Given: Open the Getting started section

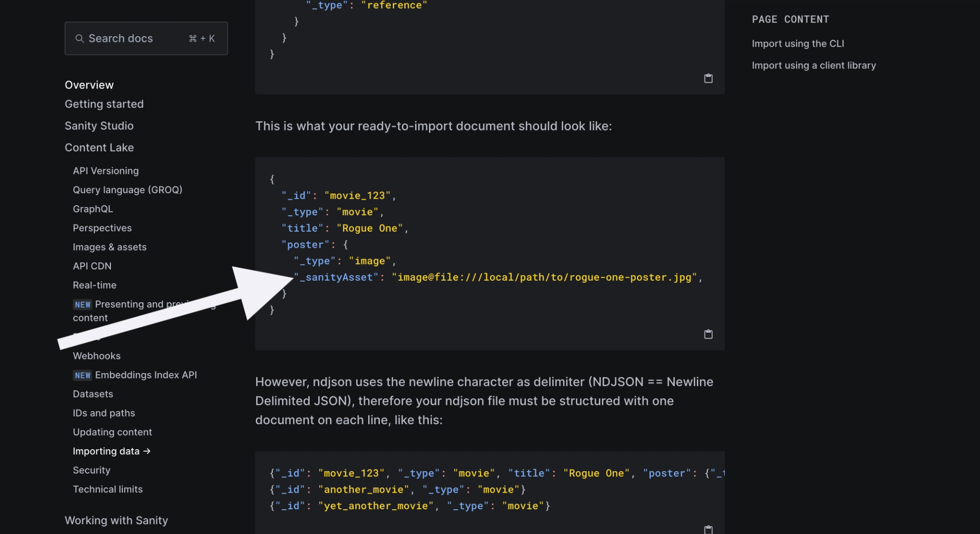Looking at the screenshot, I should click(x=104, y=104).
